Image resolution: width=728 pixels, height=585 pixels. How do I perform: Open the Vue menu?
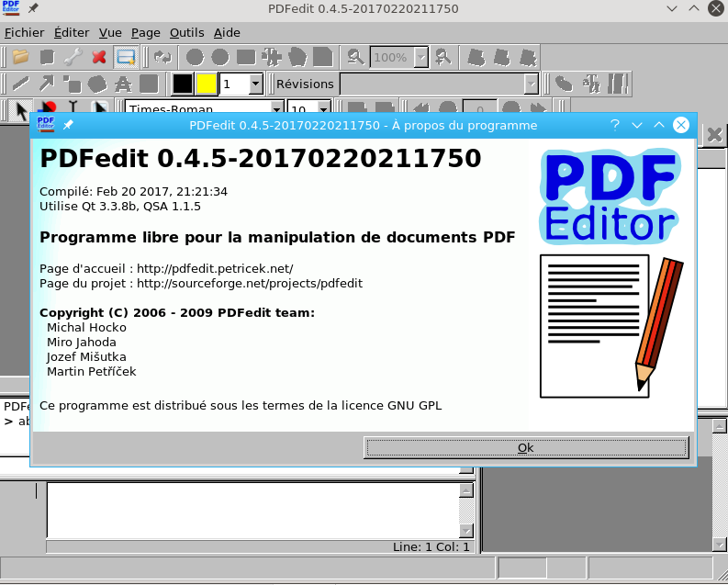(x=110, y=33)
